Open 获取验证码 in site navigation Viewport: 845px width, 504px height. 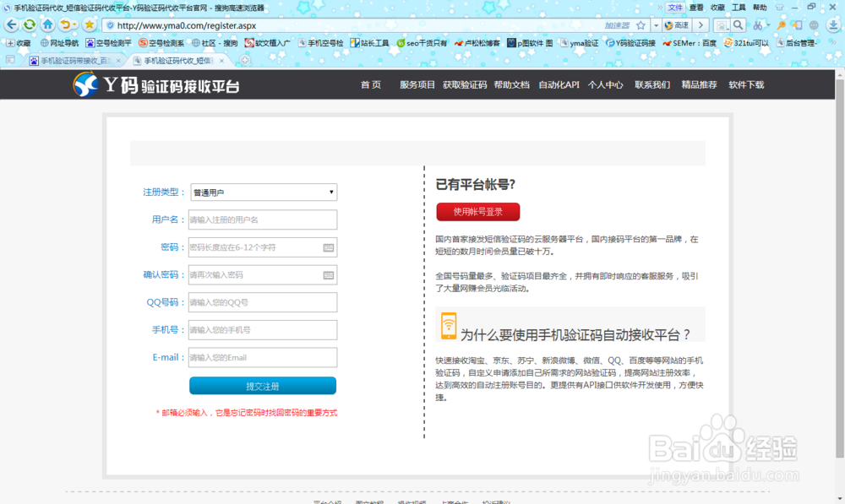coord(465,84)
